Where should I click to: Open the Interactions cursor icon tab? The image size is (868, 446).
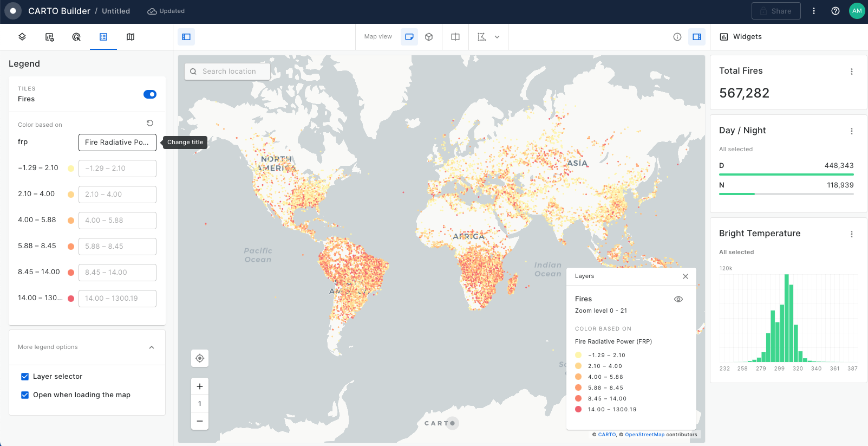tap(76, 37)
